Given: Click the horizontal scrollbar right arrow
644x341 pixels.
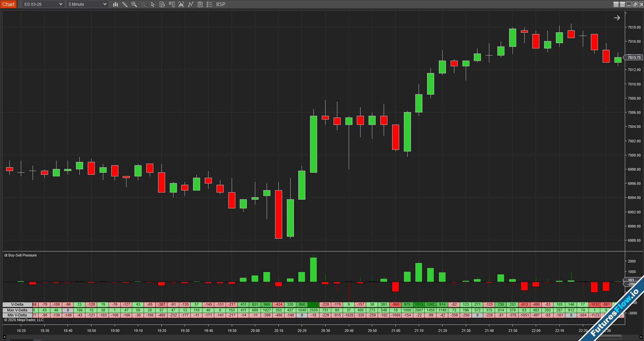Looking at the screenshot, I should (641, 337).
